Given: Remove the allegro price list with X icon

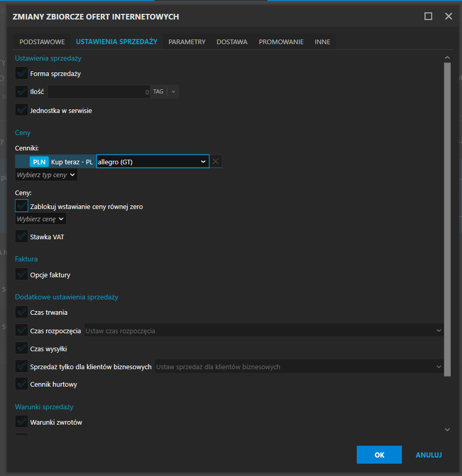Looking at the screenshot, I should pos(216,162).
